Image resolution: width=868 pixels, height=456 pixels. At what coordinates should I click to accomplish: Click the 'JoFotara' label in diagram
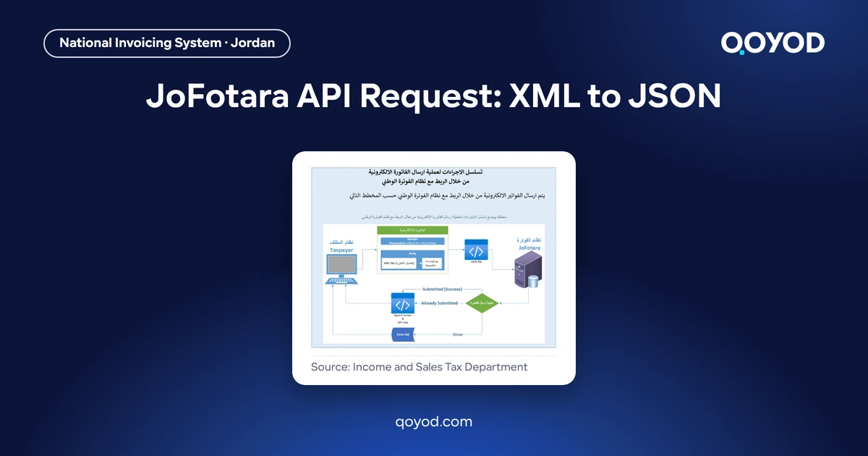click(x=531, y=247)
